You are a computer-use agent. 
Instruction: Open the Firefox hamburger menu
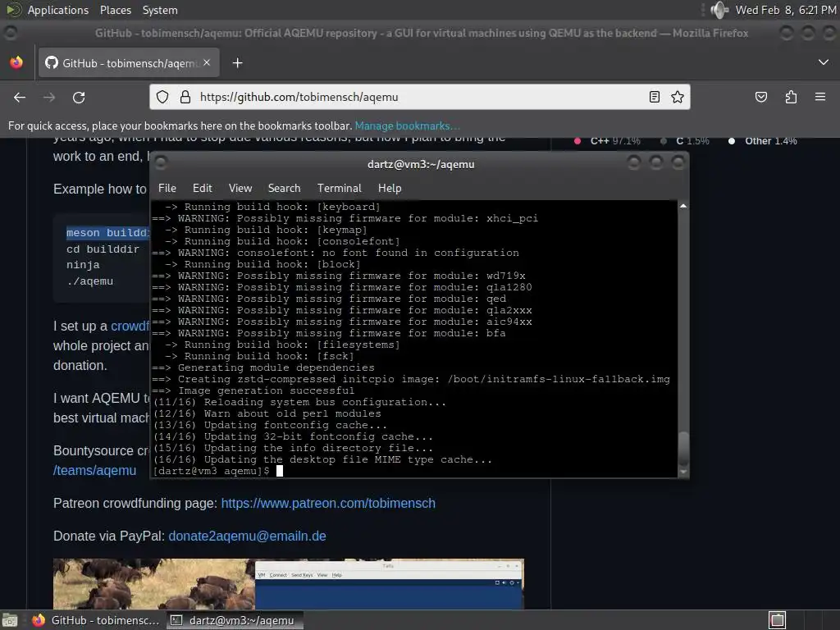[820, 97]
